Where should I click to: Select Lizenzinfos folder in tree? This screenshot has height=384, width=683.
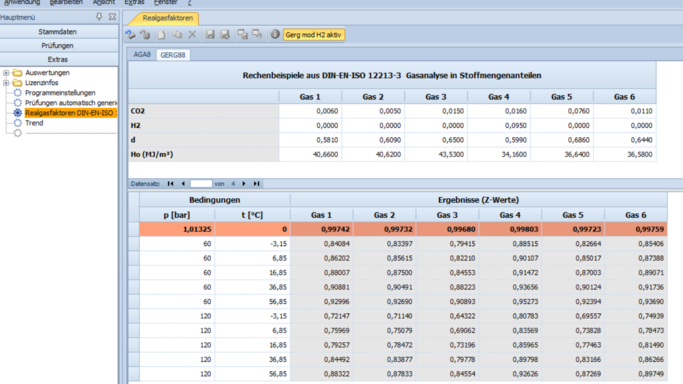pyautogui.click(x=41, y=83)
